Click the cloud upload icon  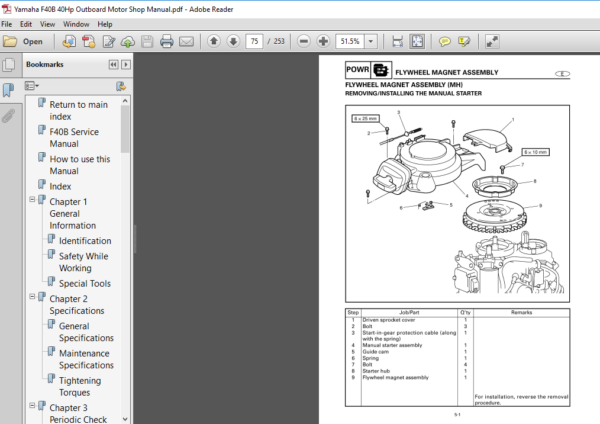point(128,41)
